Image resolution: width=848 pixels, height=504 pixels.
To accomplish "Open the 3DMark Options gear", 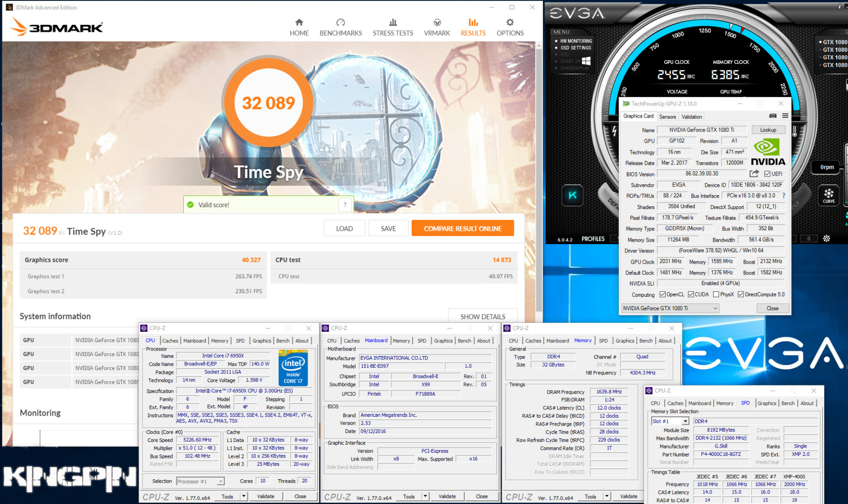I will 510,27.
